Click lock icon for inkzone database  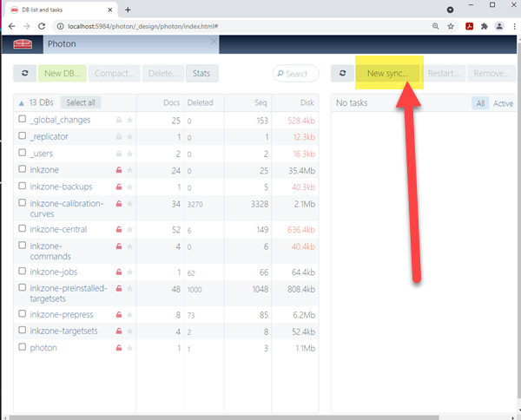pos(119,170)
